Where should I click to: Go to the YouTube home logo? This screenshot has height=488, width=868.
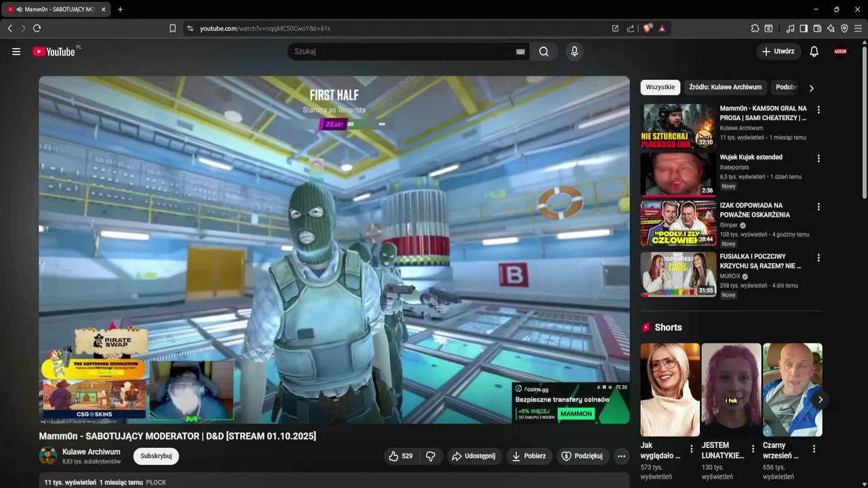point(54,52)
